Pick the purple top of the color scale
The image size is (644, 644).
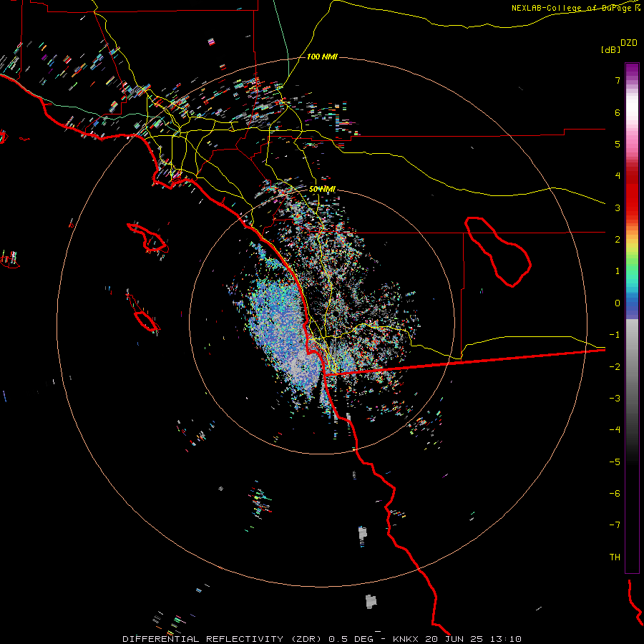(632, 70)
